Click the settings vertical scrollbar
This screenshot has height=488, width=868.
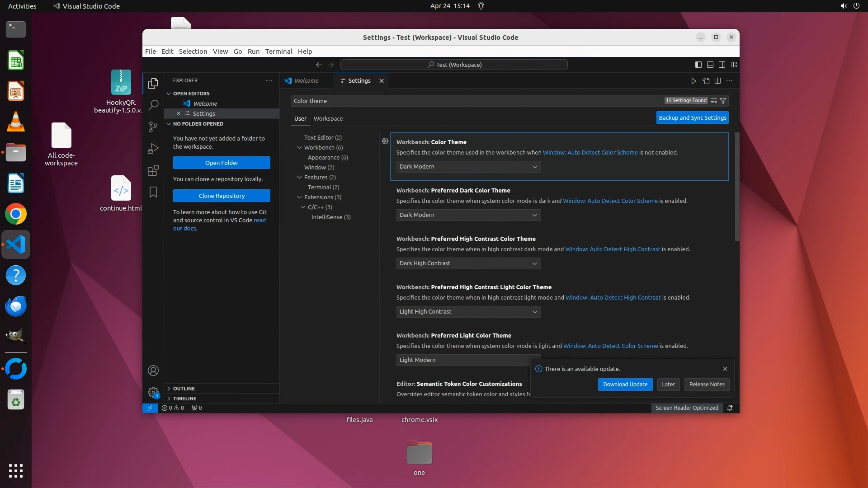click(x=737, y=186)
